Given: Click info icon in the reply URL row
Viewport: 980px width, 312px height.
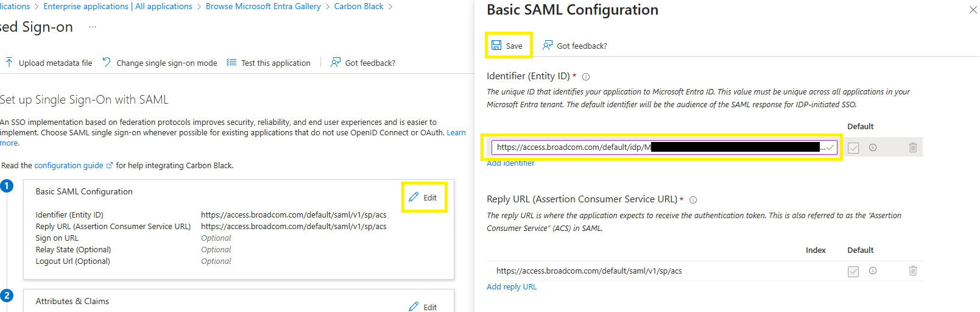Looking at the screenshot, I should 873,271.
